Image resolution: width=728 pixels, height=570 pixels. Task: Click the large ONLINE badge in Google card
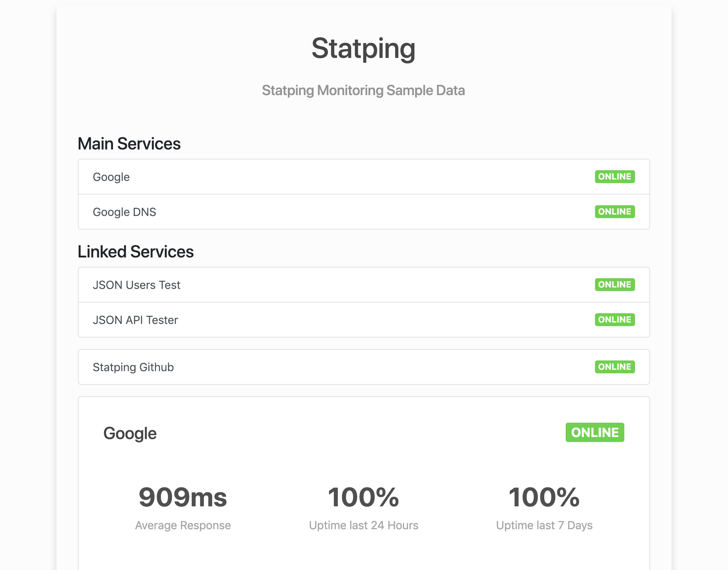[x=595, y=433]
